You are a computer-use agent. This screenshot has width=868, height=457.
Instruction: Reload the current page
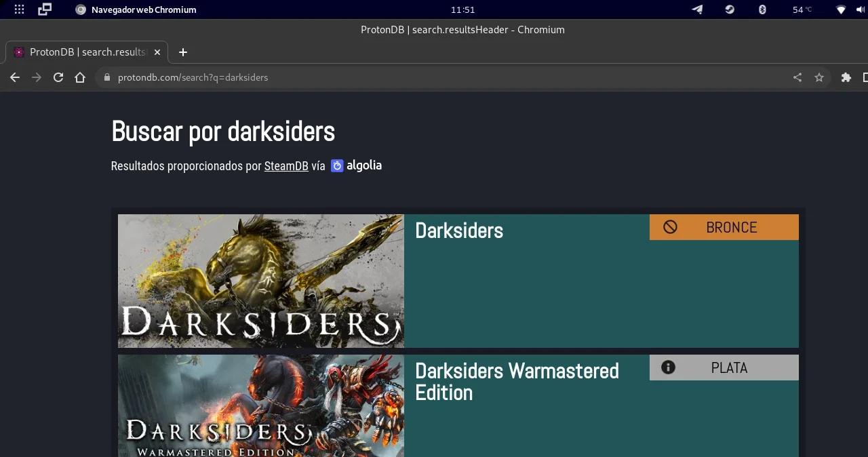point(58,77)
